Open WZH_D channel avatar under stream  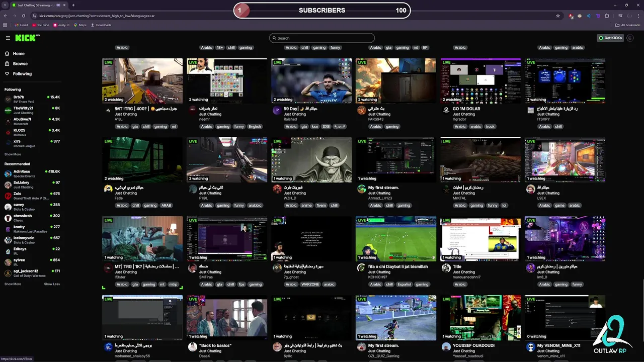pos(277,189)
